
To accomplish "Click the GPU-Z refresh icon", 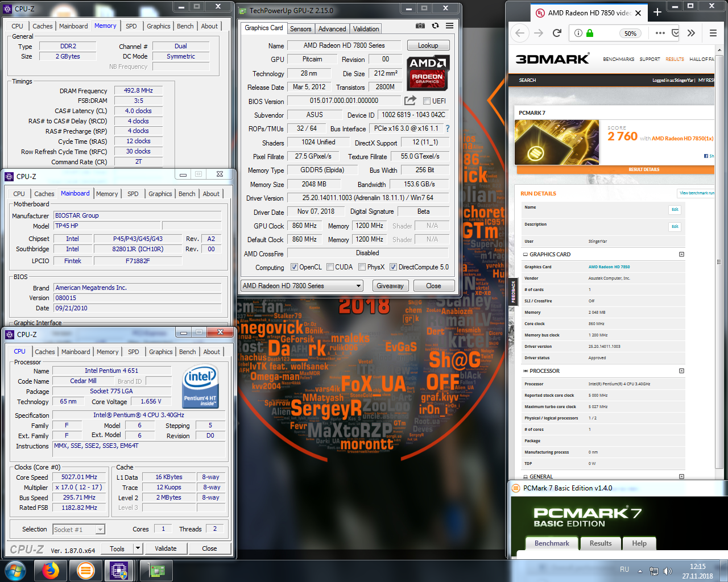I will tap(435, 26).
